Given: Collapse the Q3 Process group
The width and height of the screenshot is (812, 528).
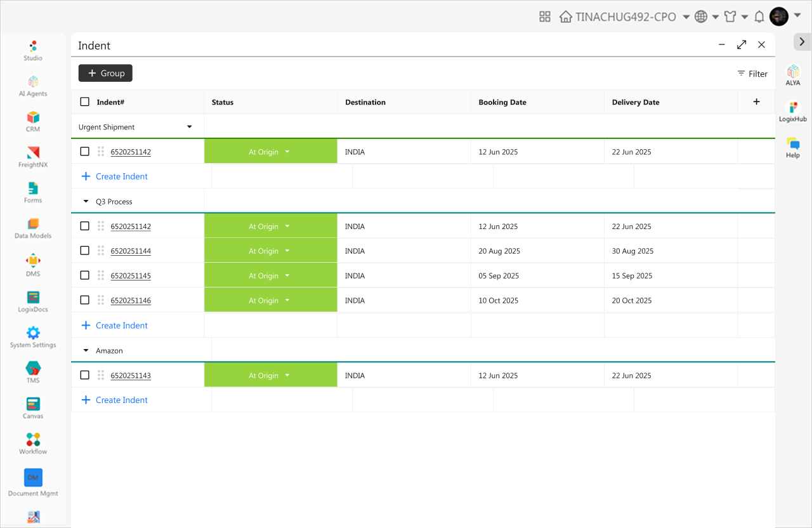Looking at the screenshot, I should click(86, 202).
